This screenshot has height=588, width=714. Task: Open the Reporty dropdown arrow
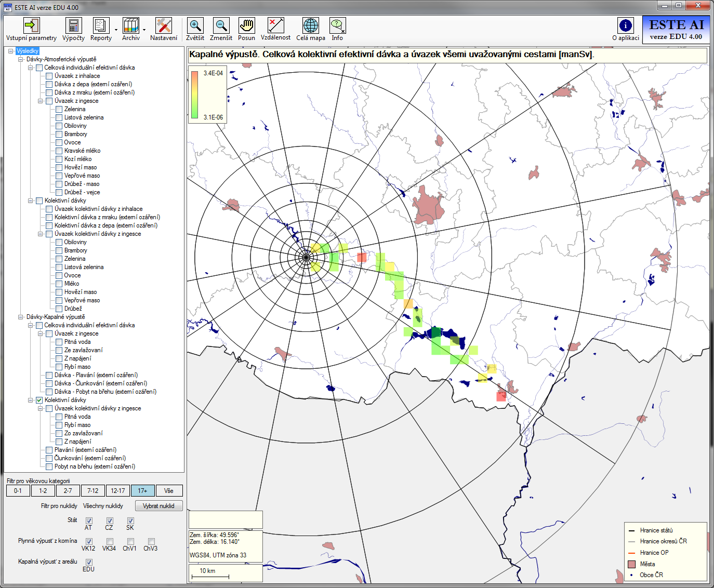click(115, 30)
